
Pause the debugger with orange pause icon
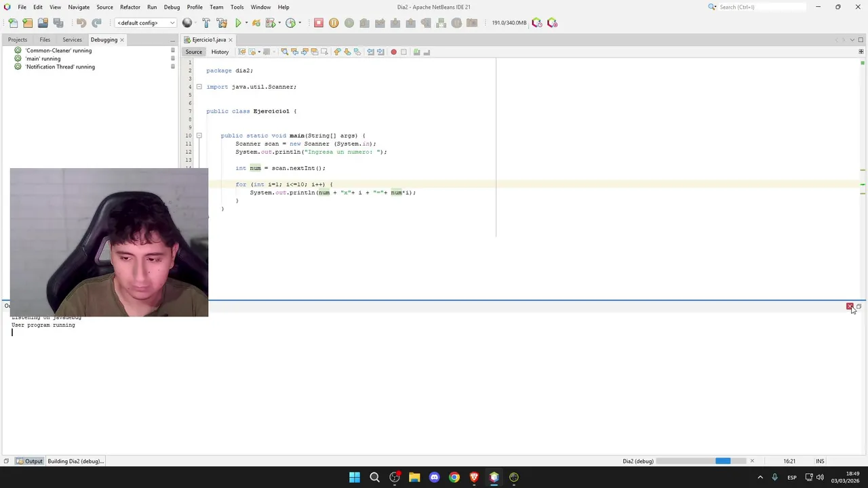pyautogui.click(x=334, y=23)
